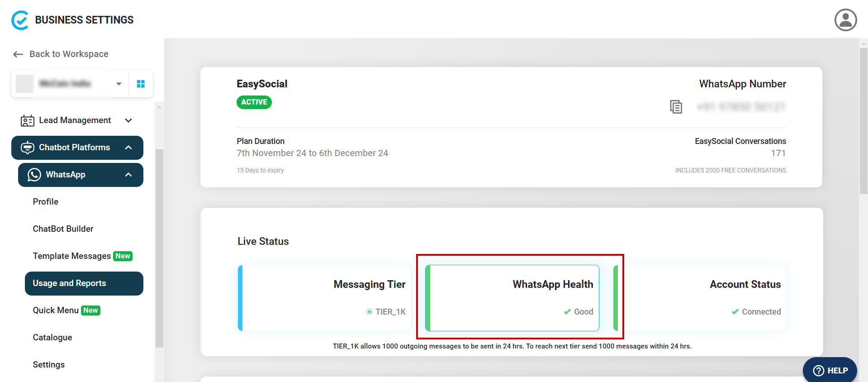Click the Lead Management contact card icon
Screen dimensions: 868x382
(27, 120)
